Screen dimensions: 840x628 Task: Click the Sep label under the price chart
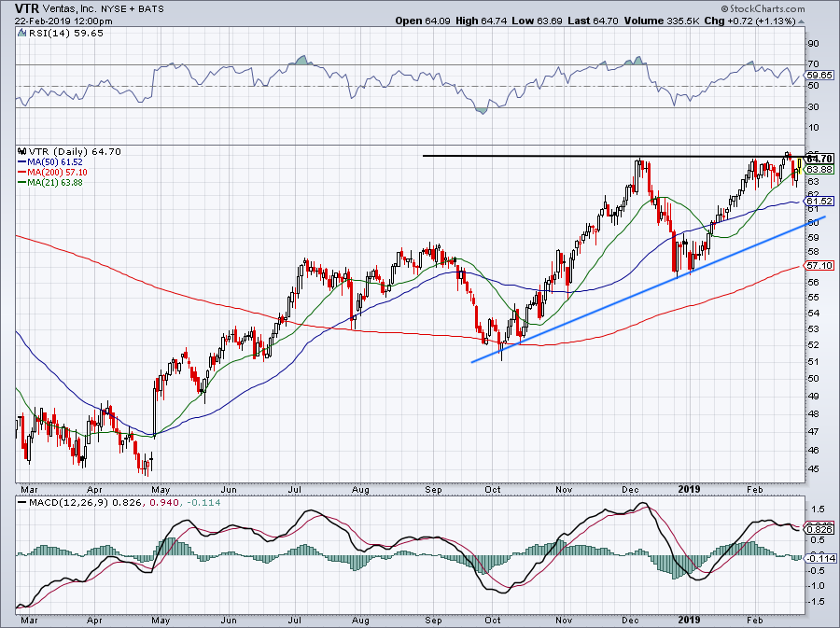pyautogui.click(x=433, y=490)
